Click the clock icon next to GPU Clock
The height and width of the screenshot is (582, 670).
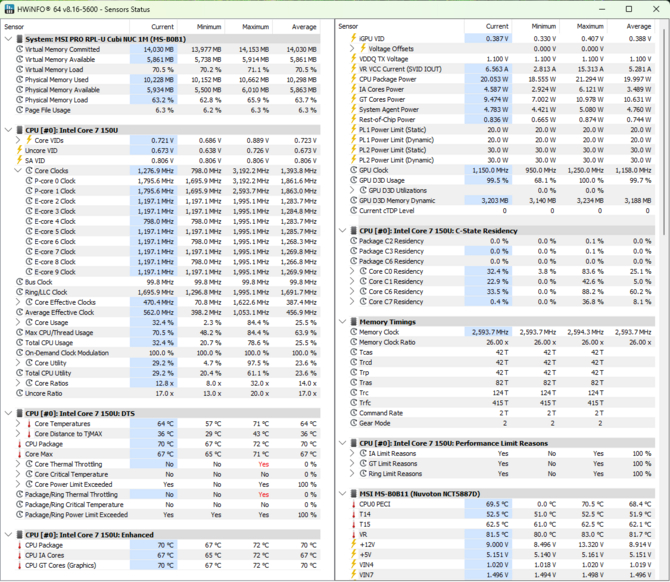point(354,170)
